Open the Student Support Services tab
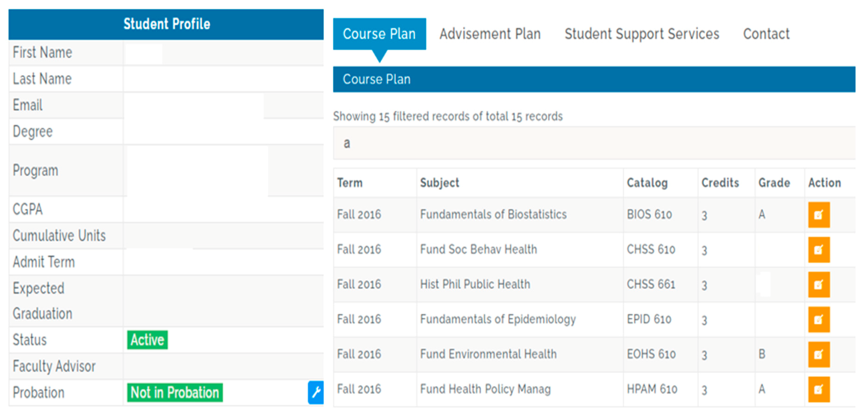868x418 pixels. 642,34
